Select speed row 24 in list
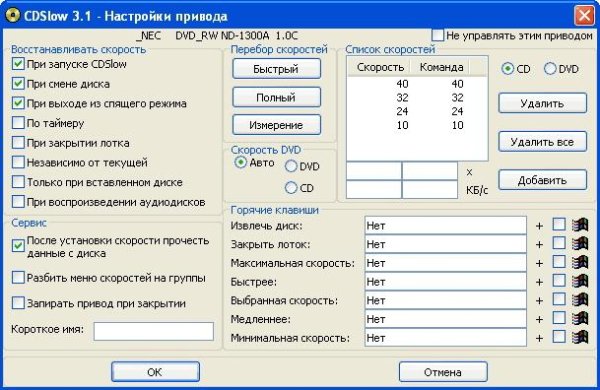This screenshot has height=390, width=600. point(417,111)
